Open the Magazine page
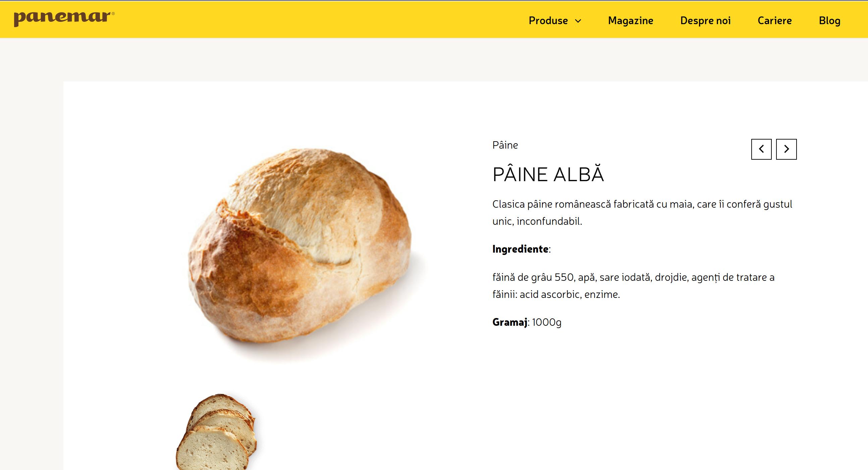 click(631, 21)
